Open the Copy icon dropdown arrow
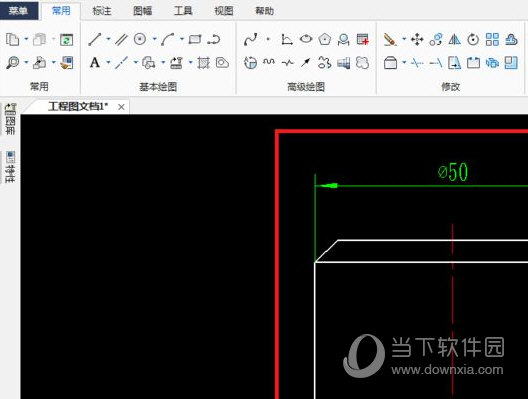The image size is (528, 399). point(26,39)
